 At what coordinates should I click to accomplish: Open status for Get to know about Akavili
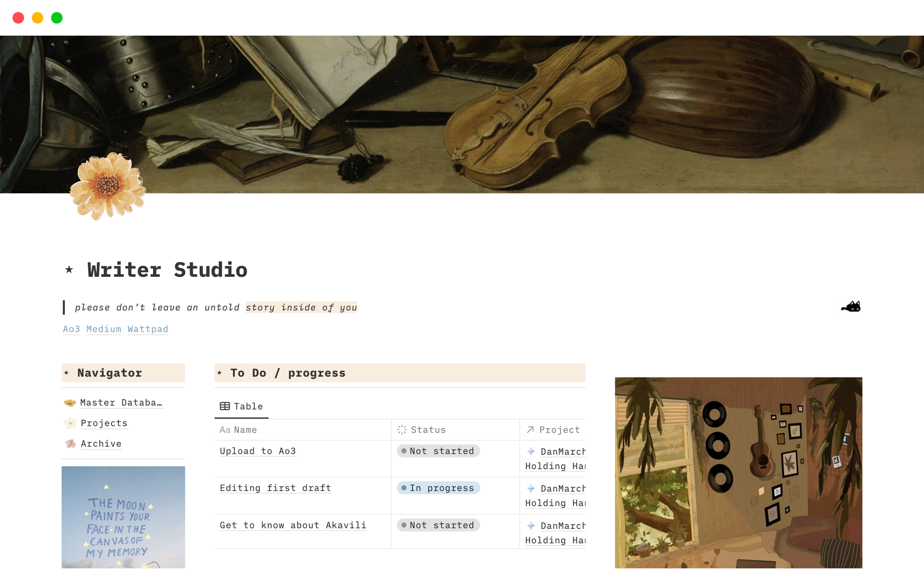point(438,525)
